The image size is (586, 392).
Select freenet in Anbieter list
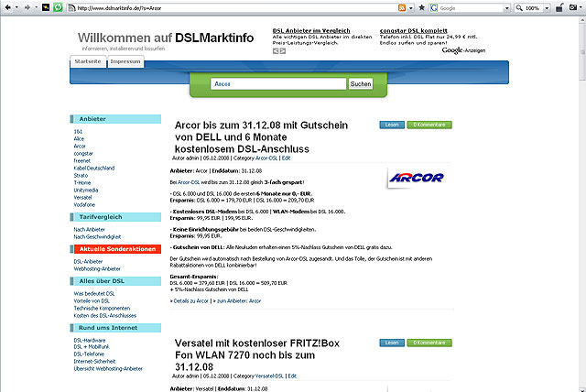[x=81, y=160]
